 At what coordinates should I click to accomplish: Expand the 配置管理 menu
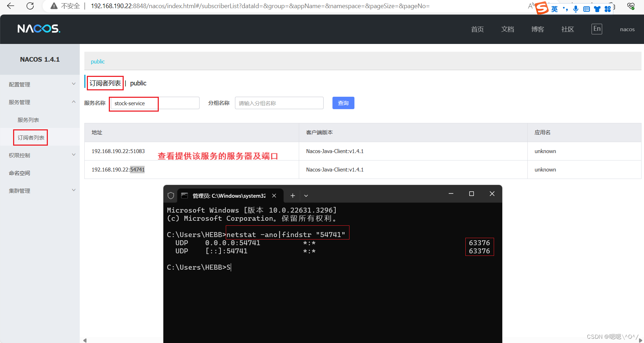(40, 84)
